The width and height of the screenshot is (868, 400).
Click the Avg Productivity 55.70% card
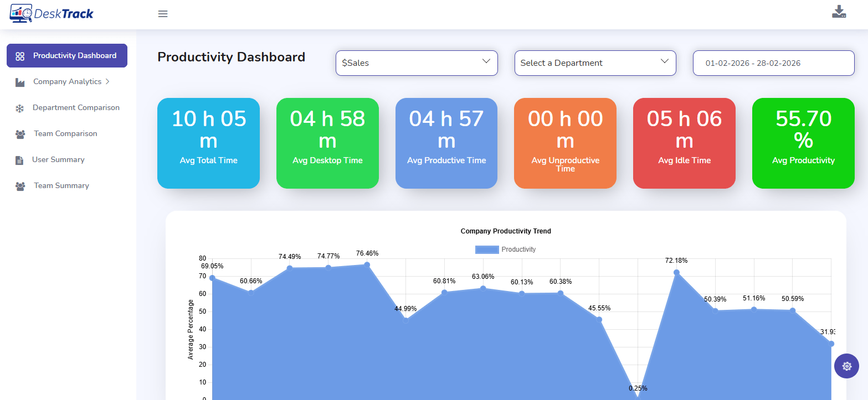point(803,143)
